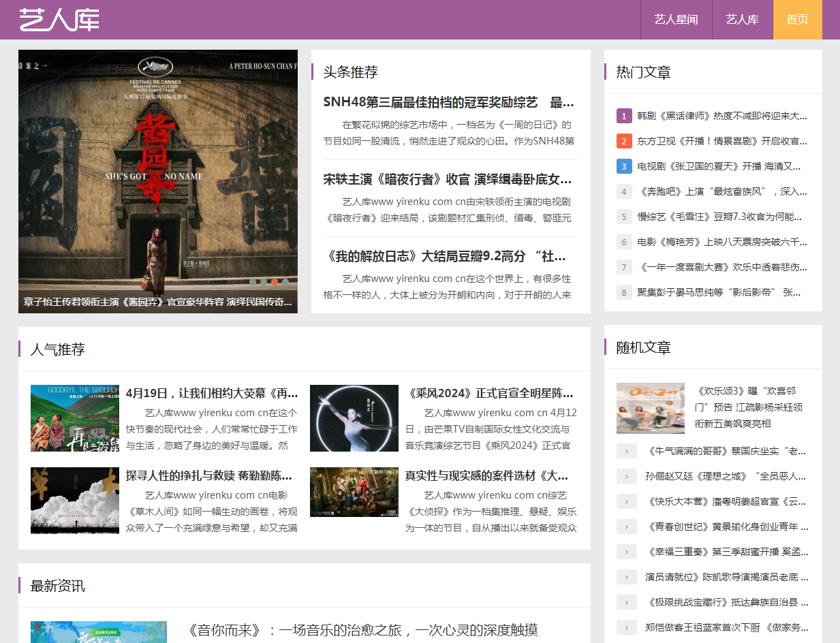Viewport: 840px width, 643px height.
Task: Open random article 《极限挑战宝藏行》抵达彝族自治县
Action: (x=727, y=602)
